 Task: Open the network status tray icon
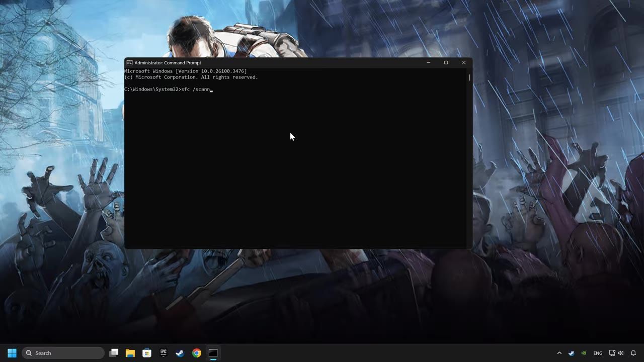612,353
